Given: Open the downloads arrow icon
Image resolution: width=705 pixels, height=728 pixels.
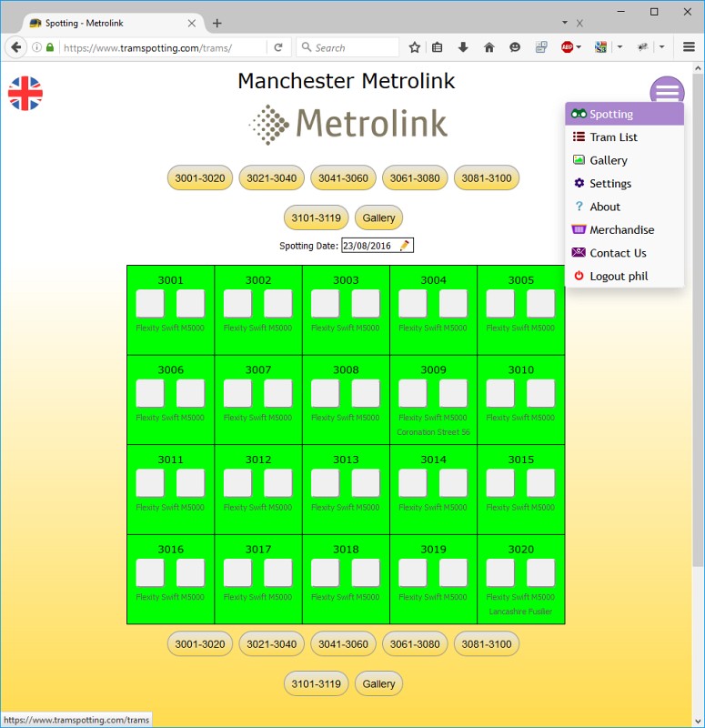Looking at the screenshot, I should (463, 47).
